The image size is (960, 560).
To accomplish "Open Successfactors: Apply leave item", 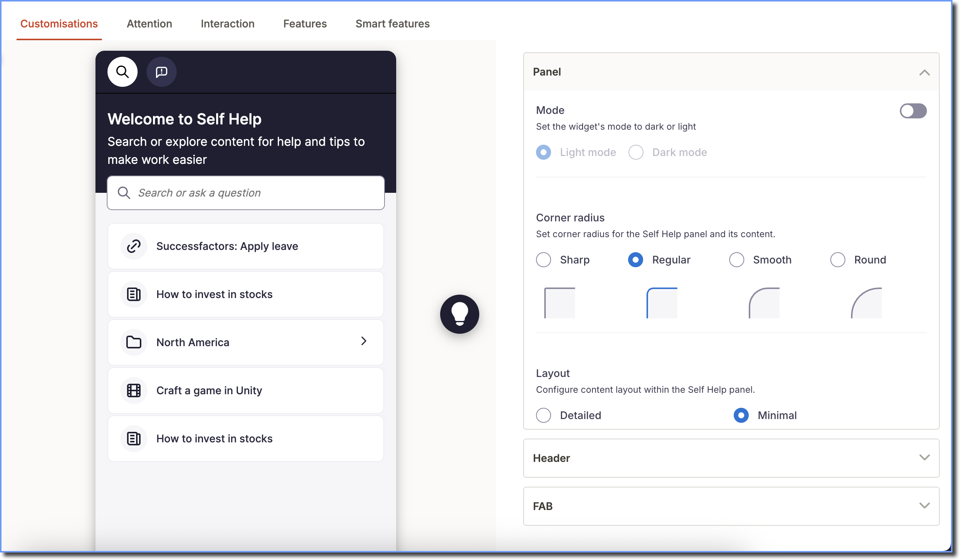I will 246,247.
